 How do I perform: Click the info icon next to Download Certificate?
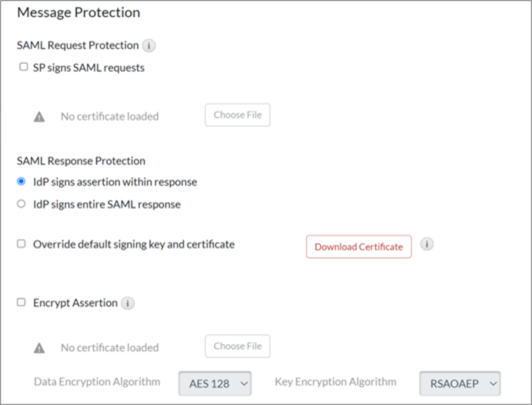coord(427,245)
